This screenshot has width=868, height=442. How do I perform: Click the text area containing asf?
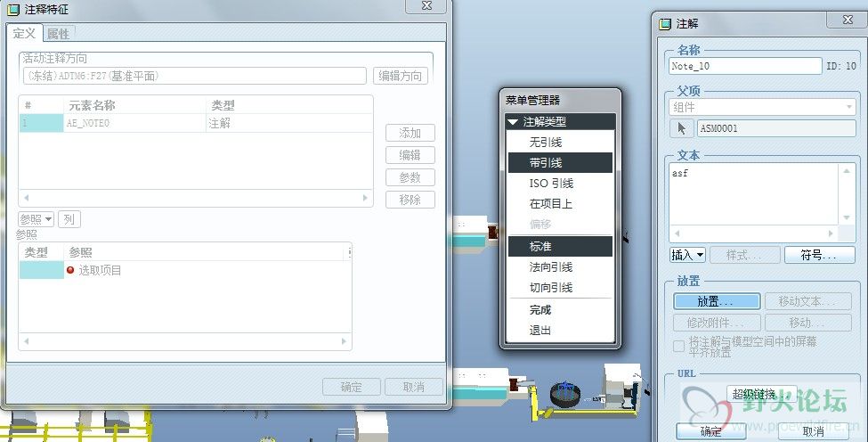click(x=754, y=195)
